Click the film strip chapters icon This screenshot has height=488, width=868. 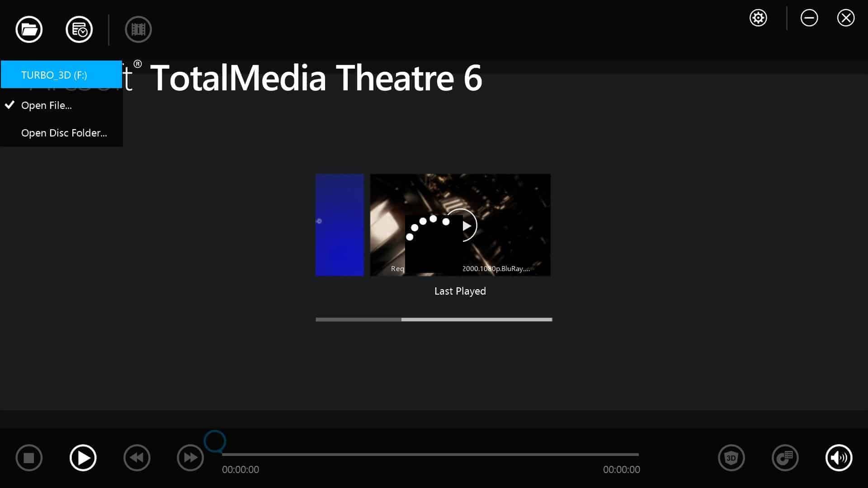138,29
